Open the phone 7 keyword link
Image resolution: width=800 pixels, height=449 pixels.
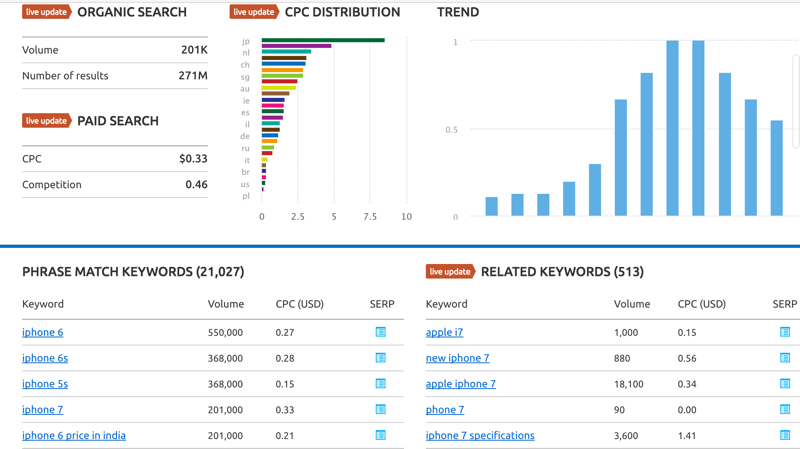445,410
